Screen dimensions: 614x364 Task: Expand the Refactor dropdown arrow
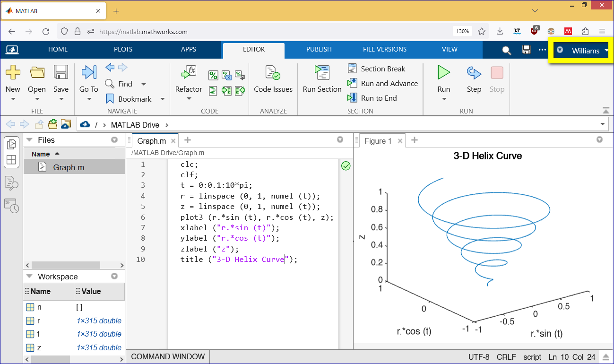tap(189, 99)
